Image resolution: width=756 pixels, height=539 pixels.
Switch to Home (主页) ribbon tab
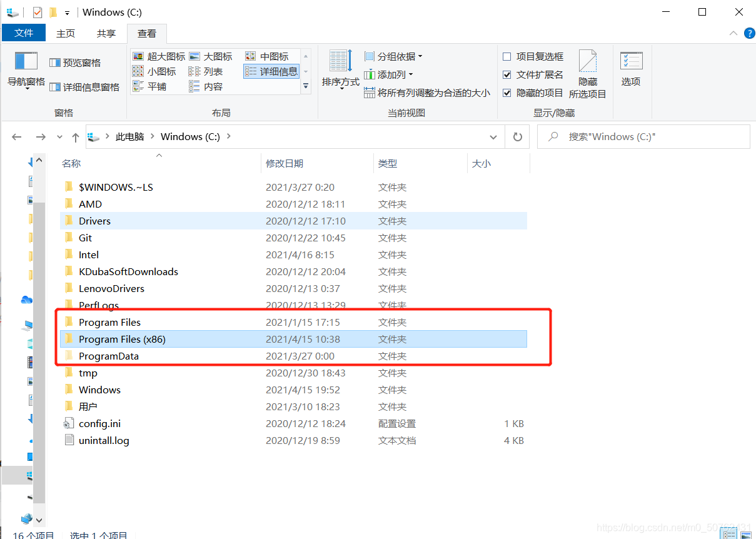point(66,33)
